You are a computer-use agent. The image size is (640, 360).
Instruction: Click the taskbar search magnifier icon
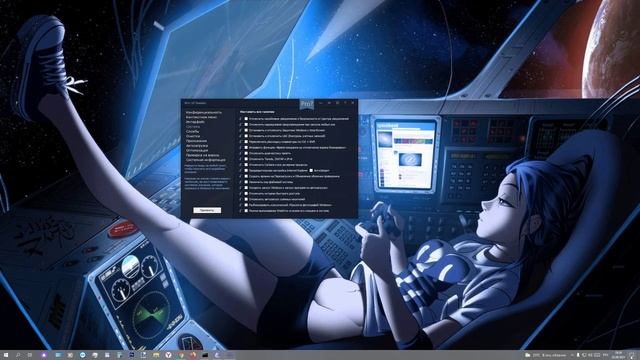tap(18, 355)
